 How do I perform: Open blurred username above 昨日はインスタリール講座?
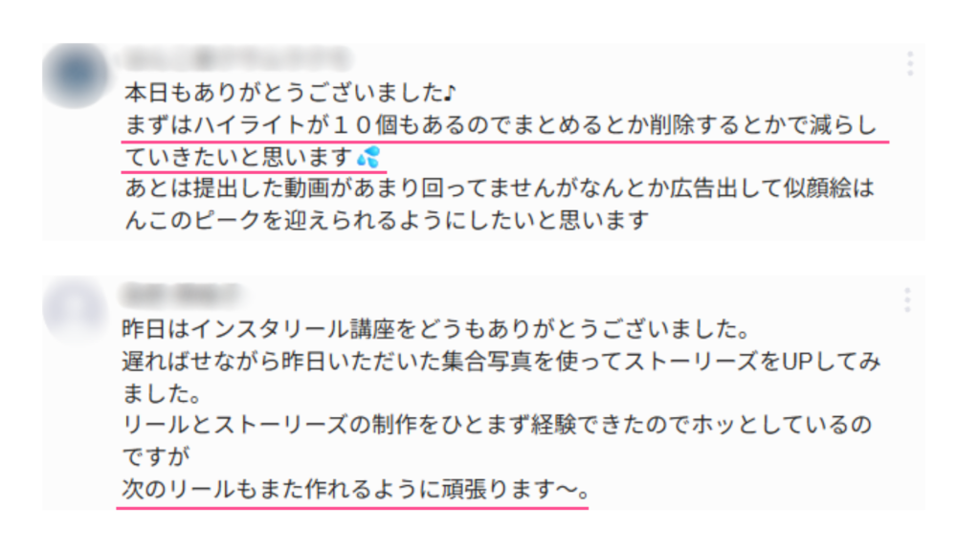pos(181,294)
